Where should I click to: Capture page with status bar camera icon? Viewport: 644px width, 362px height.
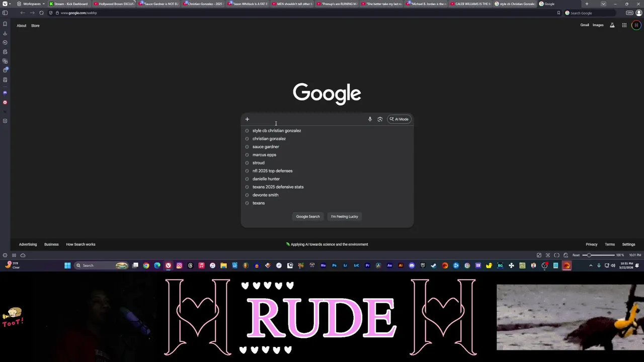click(x=548, y=255)
